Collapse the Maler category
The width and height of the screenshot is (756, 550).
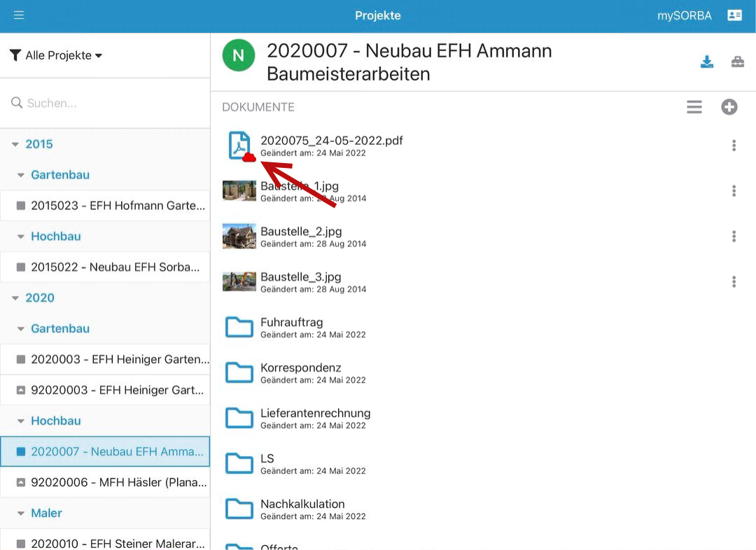tap(22, 514)
